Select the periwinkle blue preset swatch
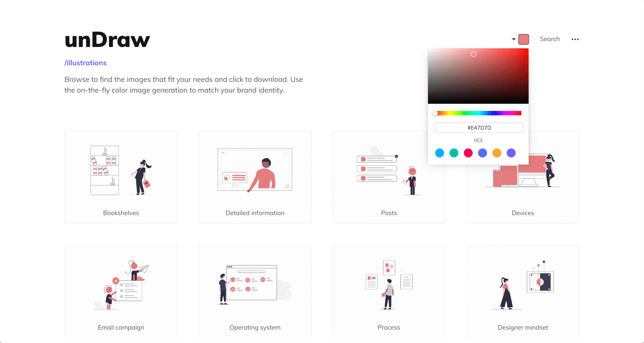The width and height of the screenshot is (644, 343). pyautogui.click(x=483, y=153)
